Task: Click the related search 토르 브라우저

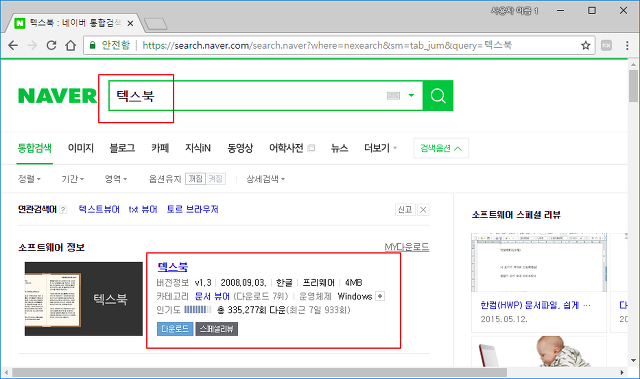Action: [193, 209]
